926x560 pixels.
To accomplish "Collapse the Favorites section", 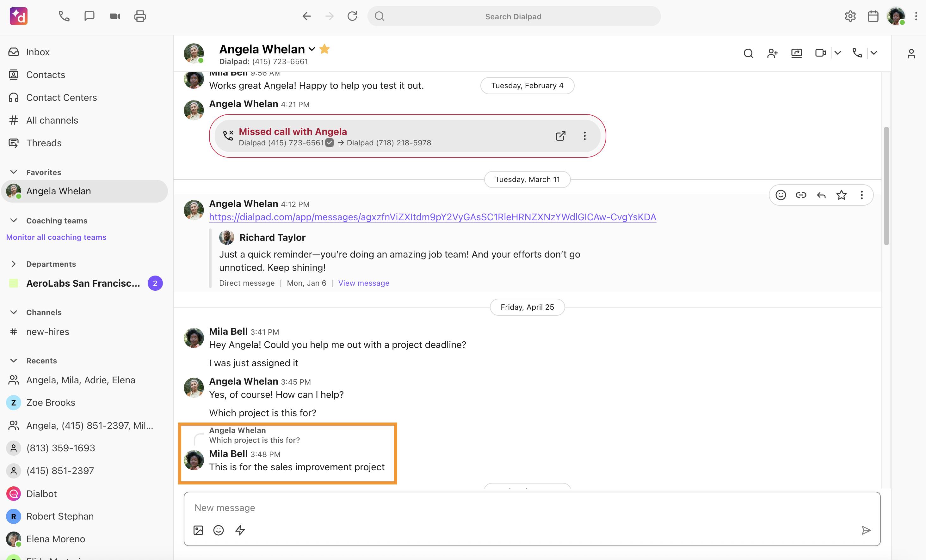I will click(14, 172).
